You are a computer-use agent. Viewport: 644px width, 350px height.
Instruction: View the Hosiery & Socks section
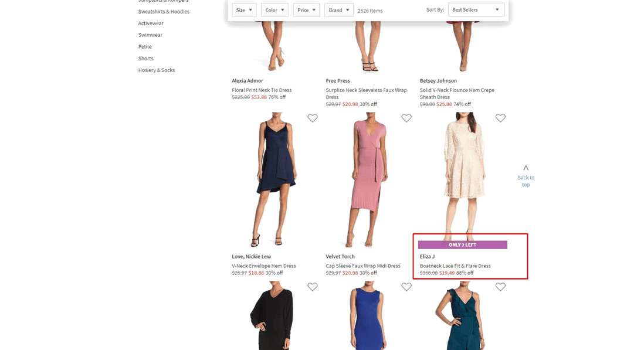pos(155,70)
